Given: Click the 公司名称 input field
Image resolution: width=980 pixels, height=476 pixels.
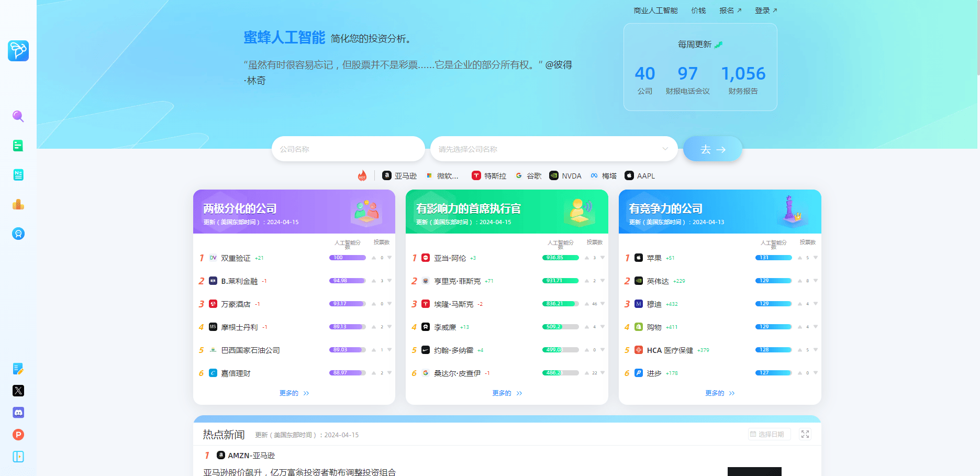Looking at the screenshot, I should pyautogui.click(x=348, y=149).
